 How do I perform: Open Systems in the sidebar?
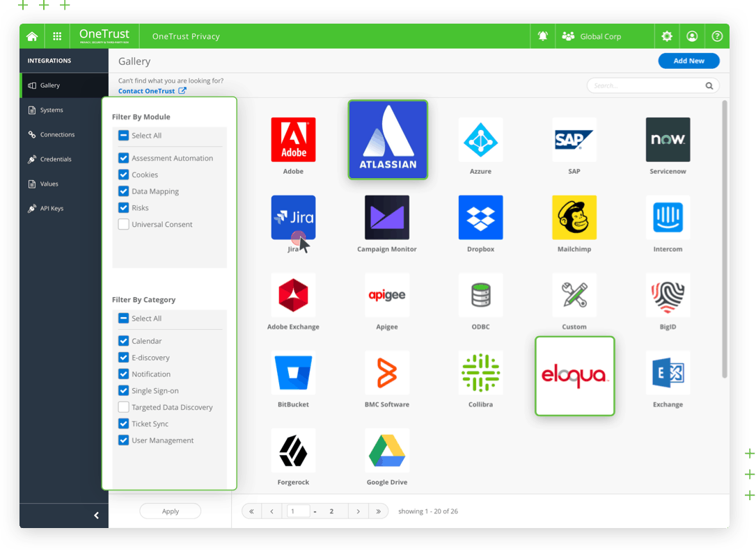(64, 110)
